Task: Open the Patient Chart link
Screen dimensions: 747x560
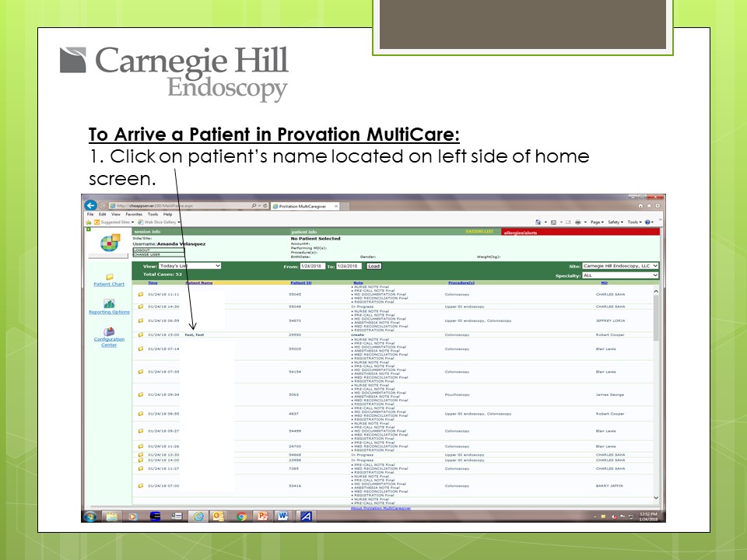Action: 109,284
